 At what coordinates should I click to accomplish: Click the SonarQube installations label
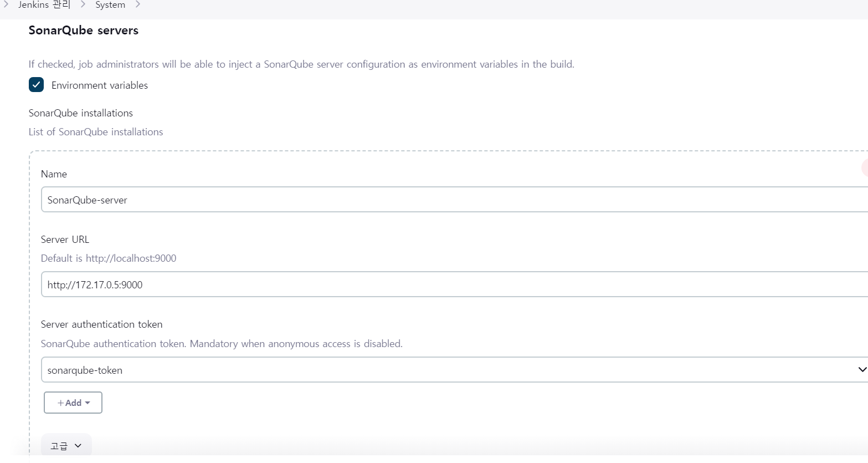click(81, 113)
